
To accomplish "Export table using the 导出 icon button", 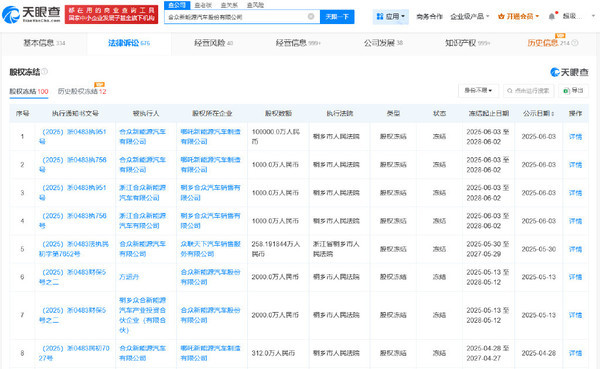I will 573,91.
